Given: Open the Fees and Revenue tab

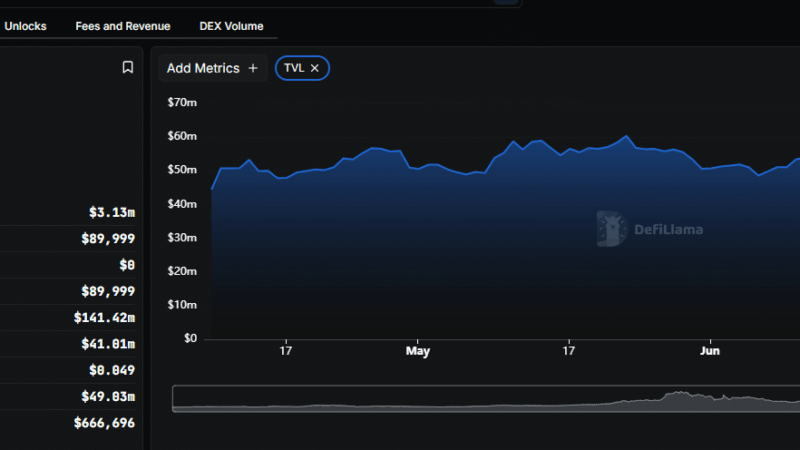Looking at the screenshot, I should 123,26.
